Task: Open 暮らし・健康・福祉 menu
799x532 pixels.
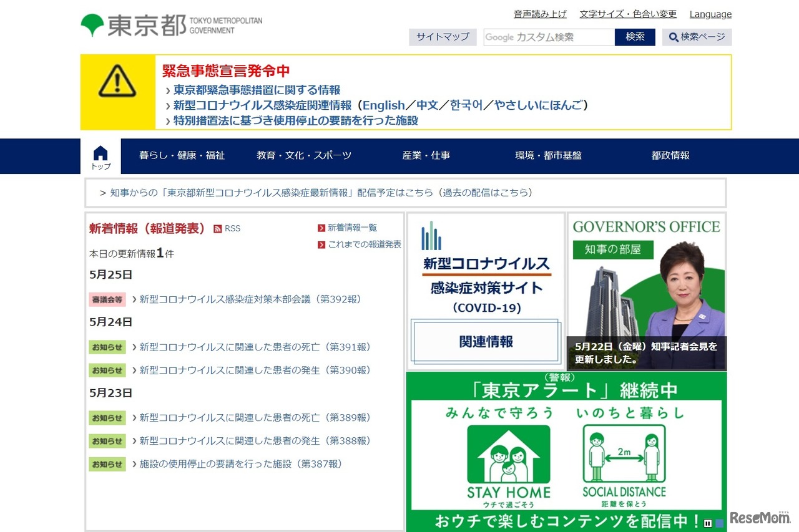Action: pyautogui.click(x=182, y=155)
